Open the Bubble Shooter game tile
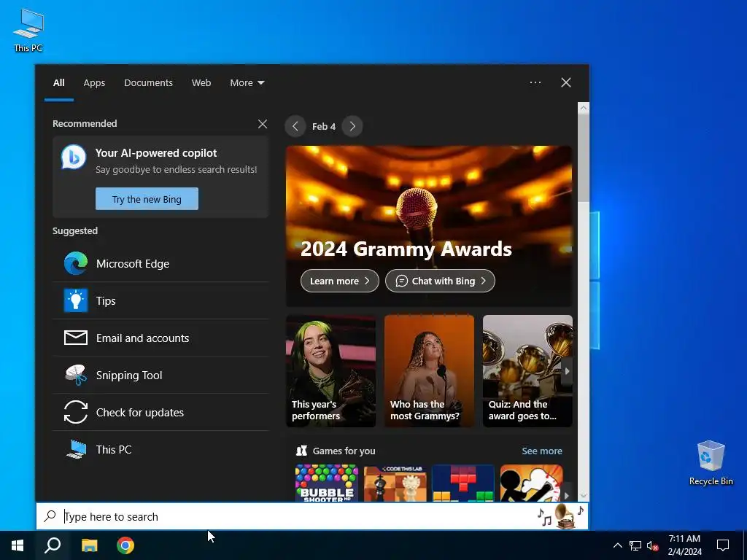747x560 pixels. pos(326,483)
